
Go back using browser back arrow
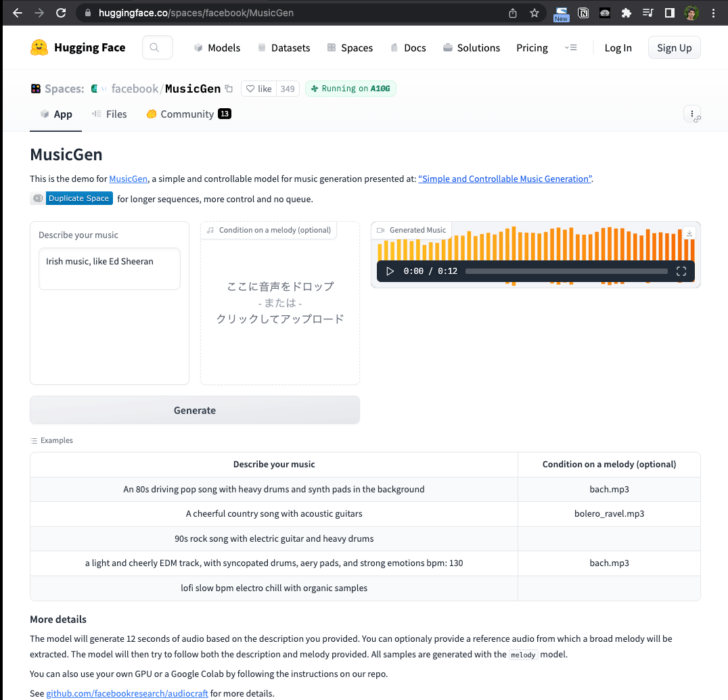coord(17,13)
